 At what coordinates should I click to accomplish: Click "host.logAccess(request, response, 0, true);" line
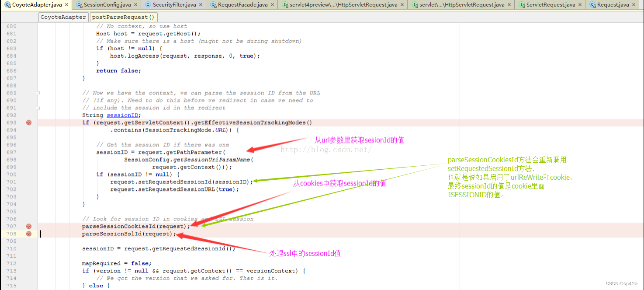185,56
